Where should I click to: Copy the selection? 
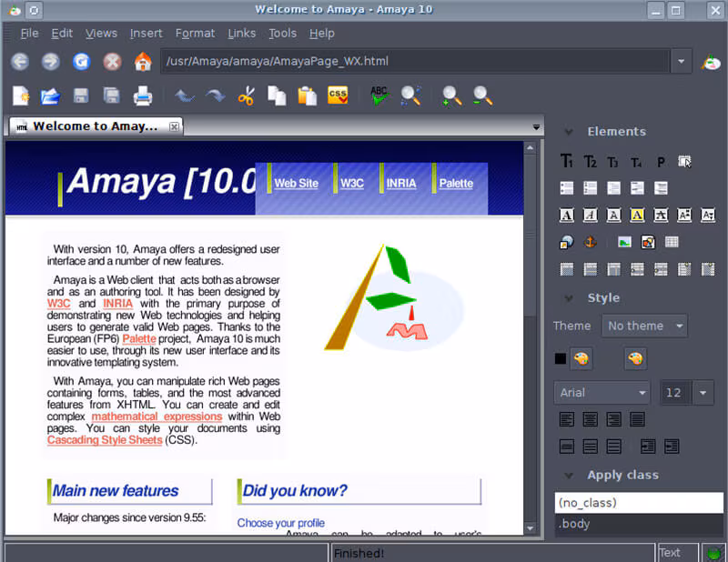click(x=277, y=96)
